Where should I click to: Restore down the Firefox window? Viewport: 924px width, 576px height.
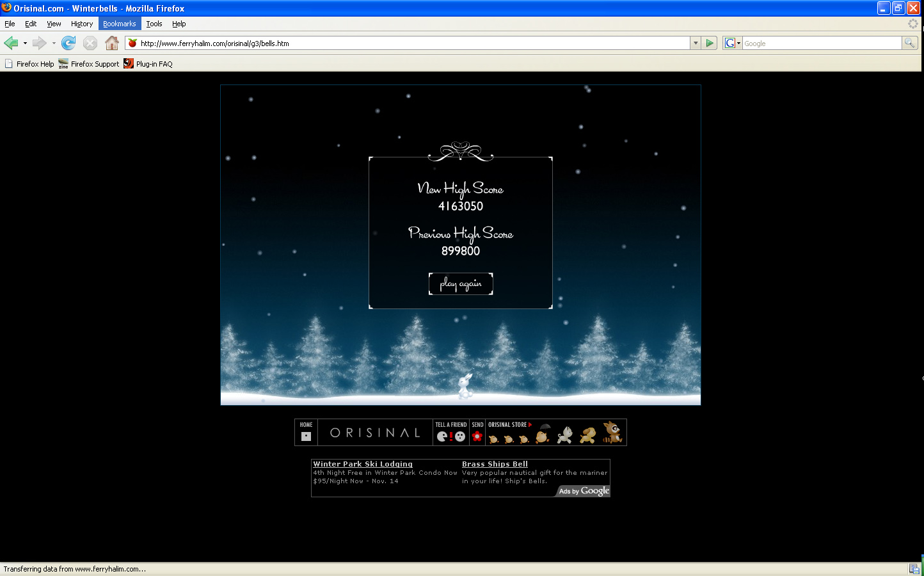coord(898,8)
